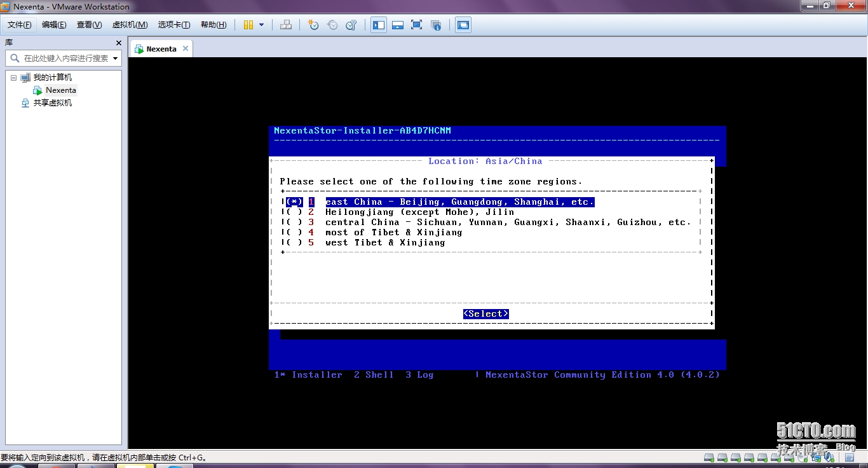This screenshot has width=868, height=468.
Task: Close the library panel
Action: coord(119,43)
